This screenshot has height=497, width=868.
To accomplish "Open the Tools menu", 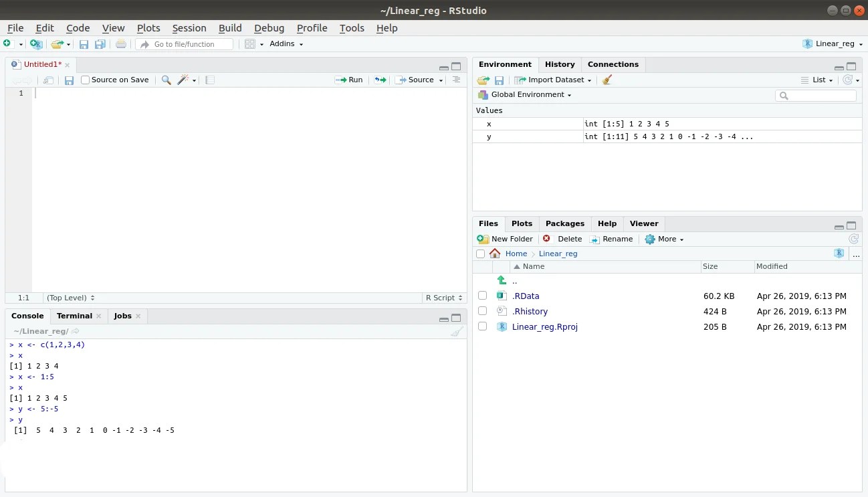I will coord(352,28).
